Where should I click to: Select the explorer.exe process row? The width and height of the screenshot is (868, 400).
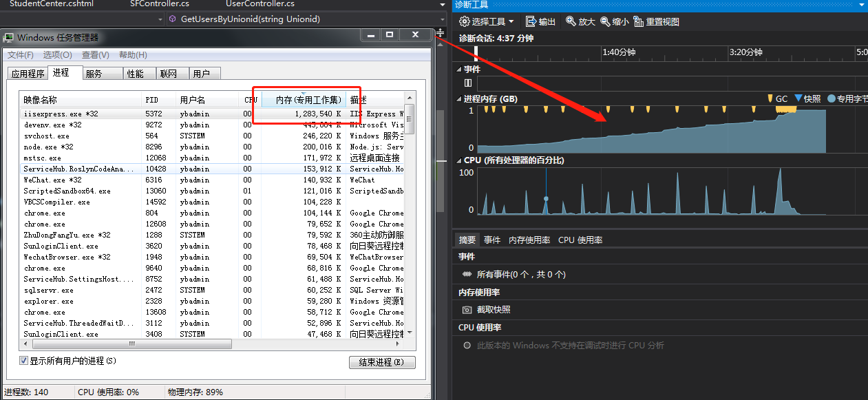[x=212, y=301]
